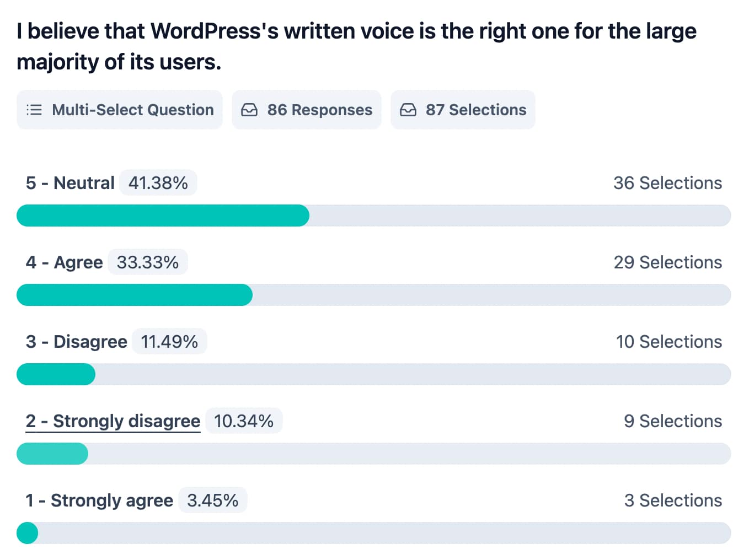Select the '5 - Neutral' answer label
Image resolution: width=749 pixels, height=560 pixels.
tap(70, 183)
